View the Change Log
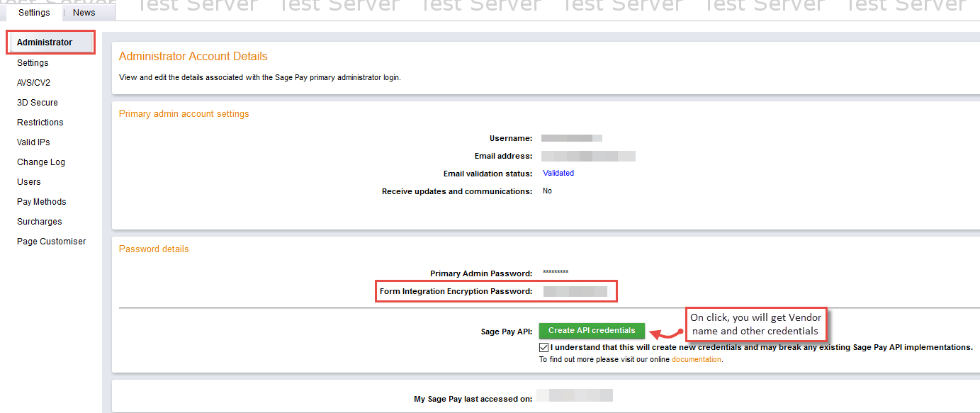The height and width of the screenshot is (413, 980). point(41,162)
